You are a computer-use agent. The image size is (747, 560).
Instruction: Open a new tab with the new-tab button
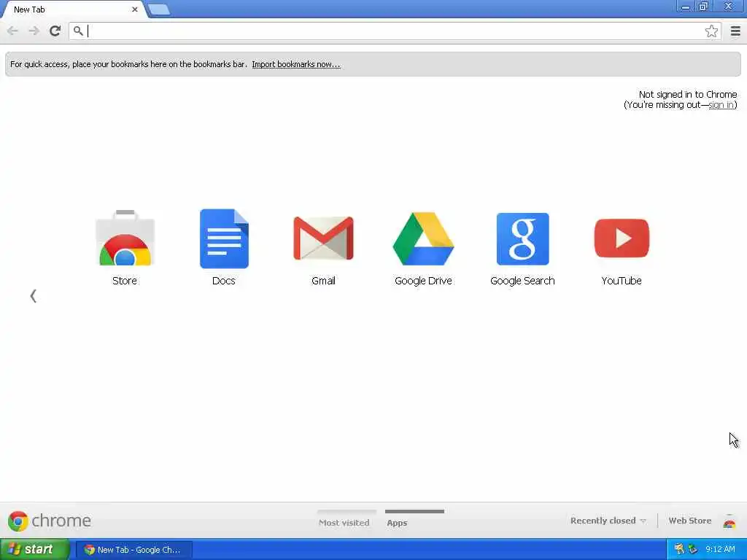158,9
